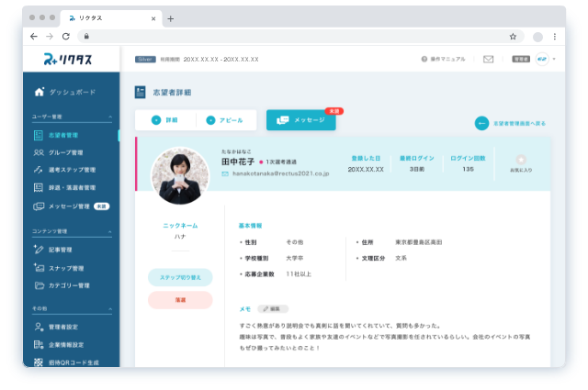Click the back arrow to 志望者管理画面

click(481, 123)
